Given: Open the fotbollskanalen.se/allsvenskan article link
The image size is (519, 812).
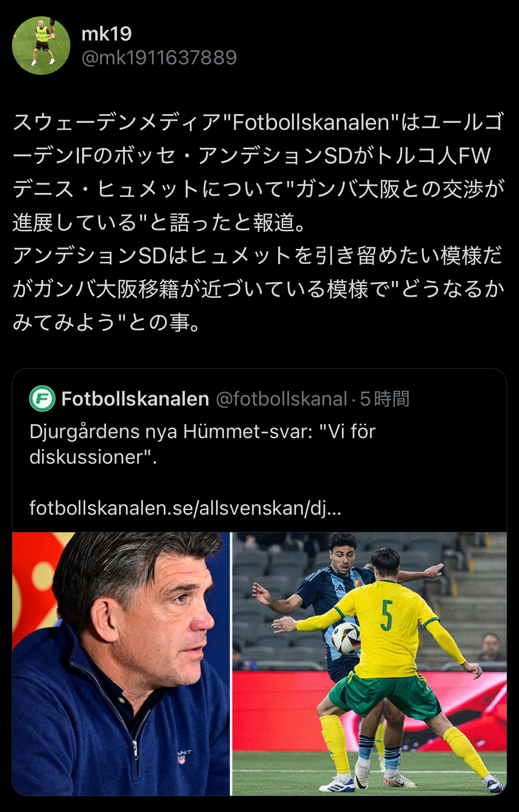Looking at the screenshot, I should click(185, 508).
